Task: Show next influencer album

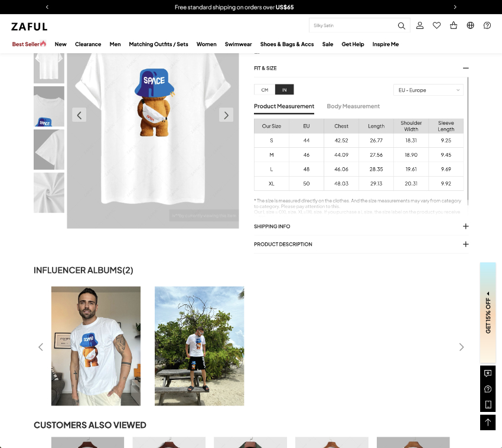Action: point(461,347)
